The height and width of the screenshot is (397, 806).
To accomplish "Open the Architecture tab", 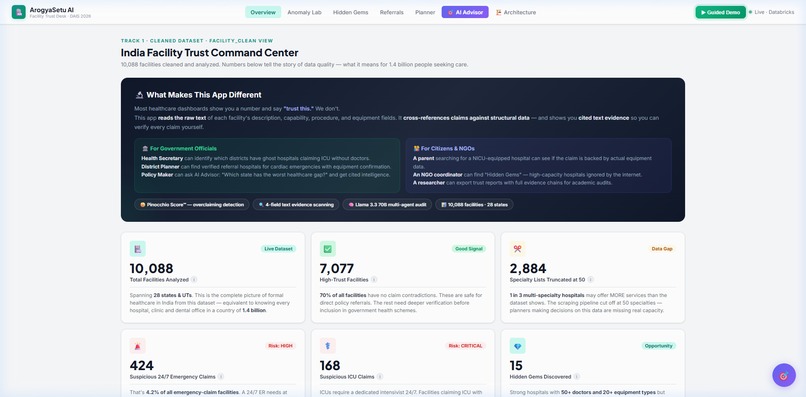I will pyautogui.click(x=516, y=12).
